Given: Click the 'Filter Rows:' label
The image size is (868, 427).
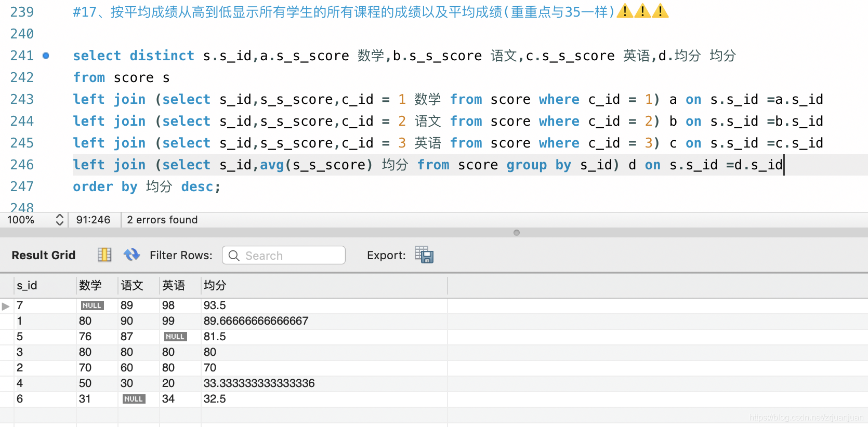Looking at the screenshot, I should point(181,255).
